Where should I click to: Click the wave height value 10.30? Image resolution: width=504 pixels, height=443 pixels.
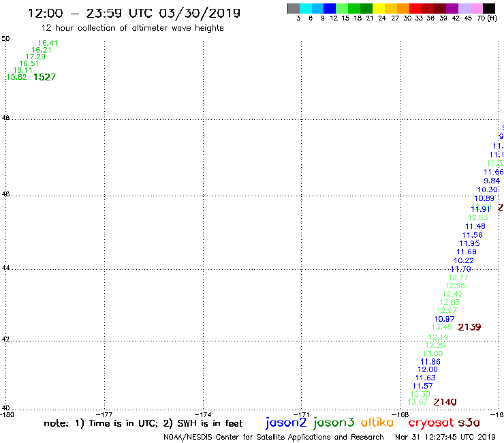[488, 190]
